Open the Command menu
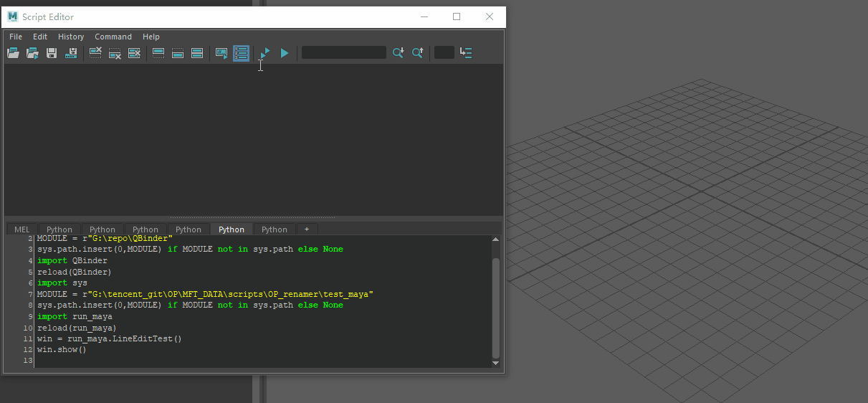This screenshot has height=403, width=868. pyautogui.click(x=113, y=37)
